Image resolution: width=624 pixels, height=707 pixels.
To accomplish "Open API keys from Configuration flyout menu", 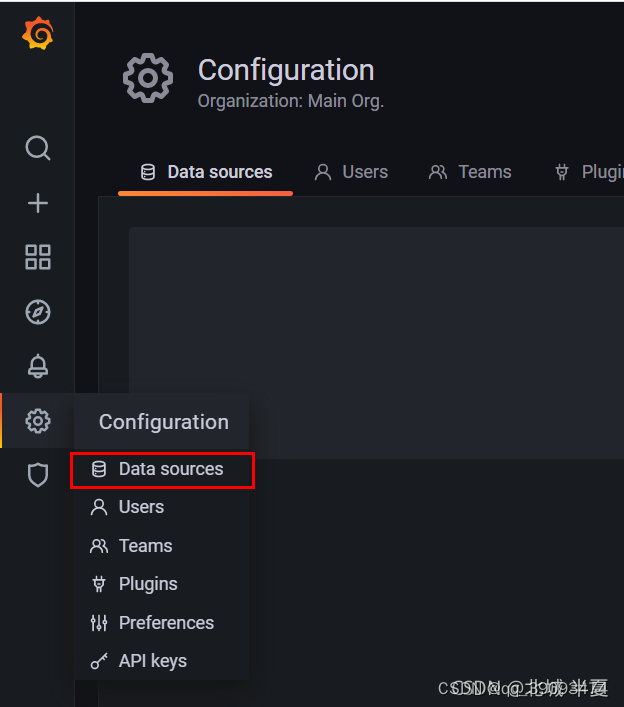I will (x=152, y=661).
